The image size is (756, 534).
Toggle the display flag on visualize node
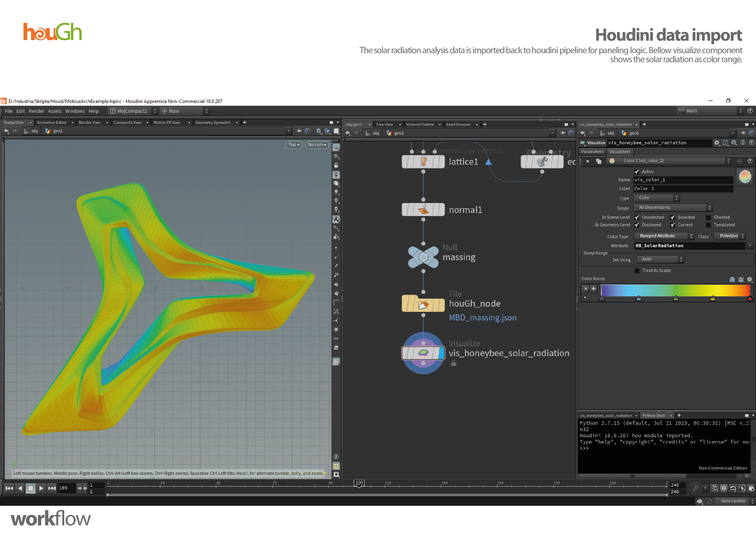(x=442, y=353)
